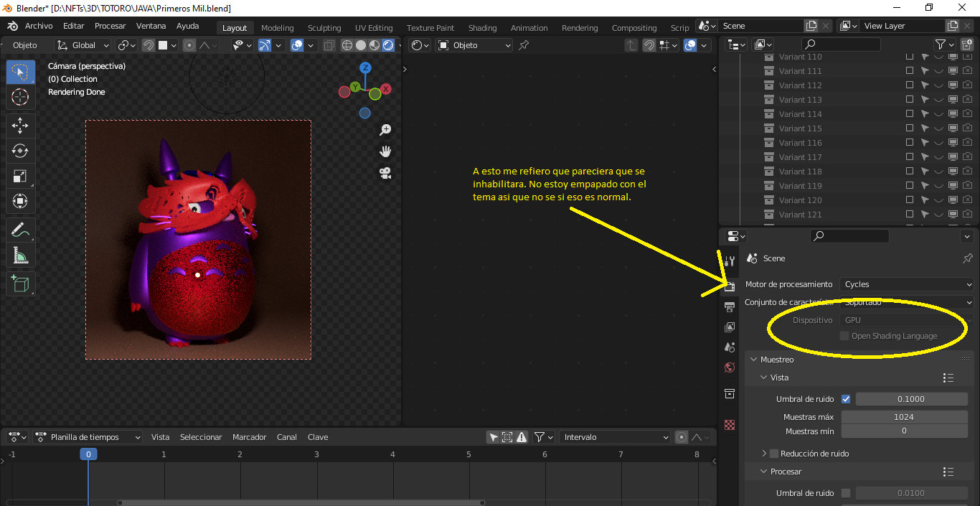Open the Procesar menu in top bar
The width and height of the screenshot is (980, 506).
coord(110,26)
